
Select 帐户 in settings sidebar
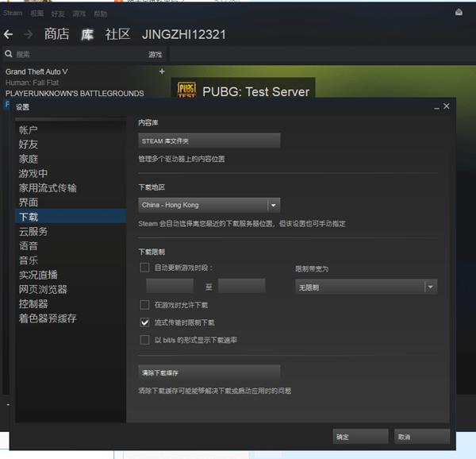(x=71, y=129)
